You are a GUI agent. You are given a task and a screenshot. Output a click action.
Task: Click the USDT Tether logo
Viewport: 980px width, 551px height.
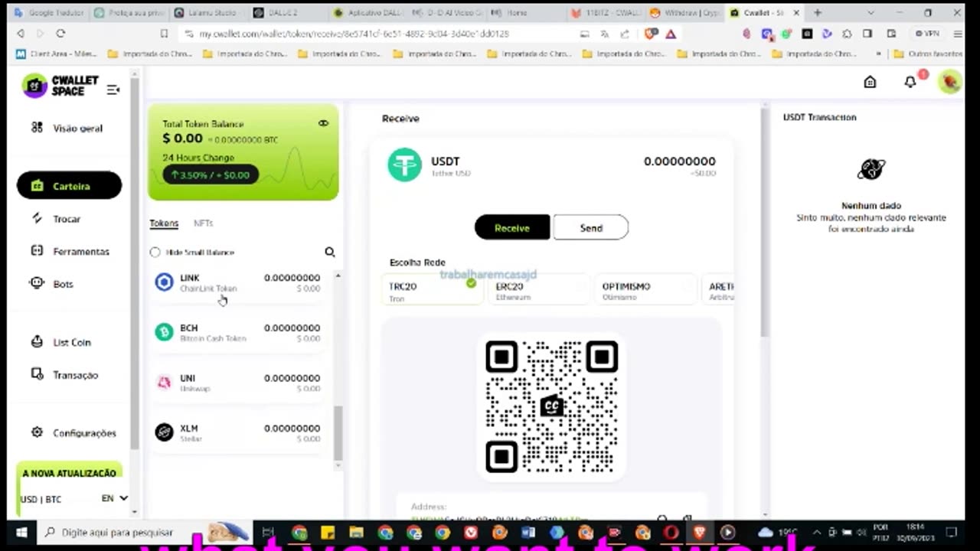pos(404,165)
